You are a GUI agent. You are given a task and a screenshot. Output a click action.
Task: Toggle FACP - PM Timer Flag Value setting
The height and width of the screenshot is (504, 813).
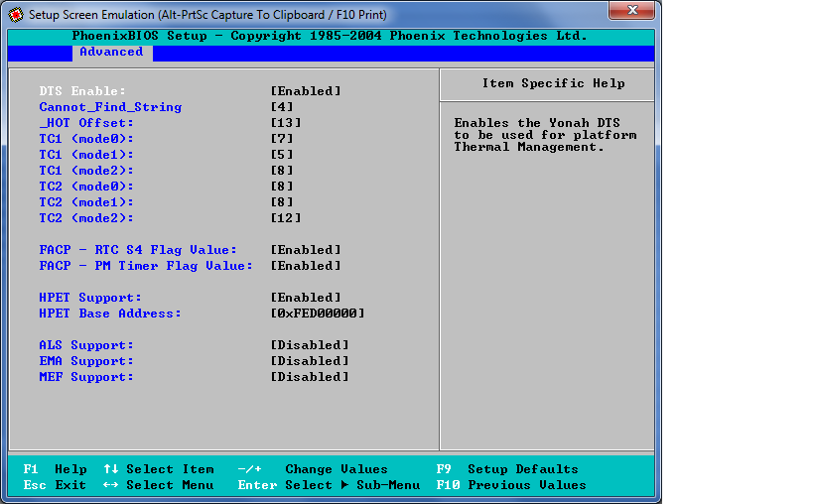pyautogui.click(x=306, y=266)
